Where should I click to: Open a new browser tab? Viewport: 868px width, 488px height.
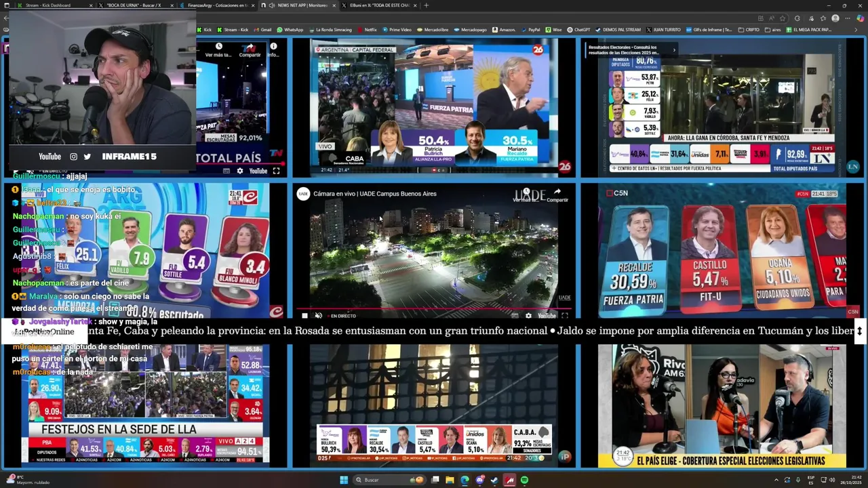[x=426, y=5]
